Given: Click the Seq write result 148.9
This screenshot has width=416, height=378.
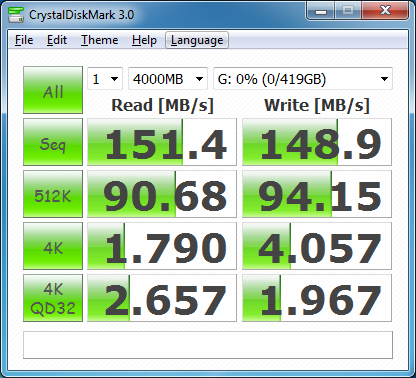Looking at the screenshot, I should pos(317,142).
